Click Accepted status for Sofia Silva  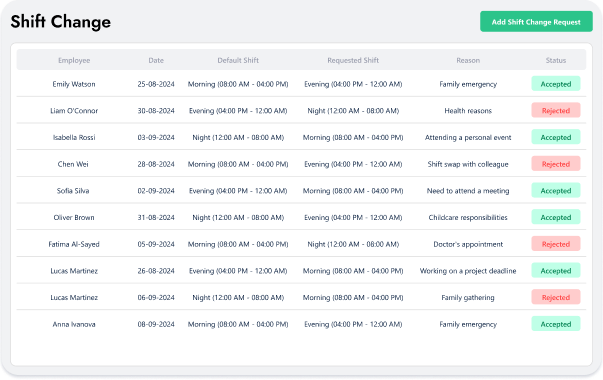(556, 190)
